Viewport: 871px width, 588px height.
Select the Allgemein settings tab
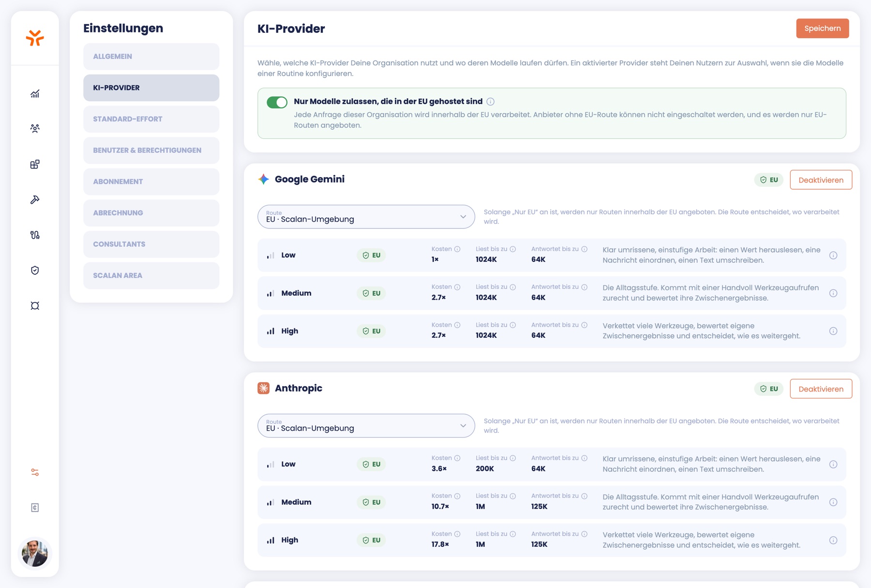pos(151,57)
